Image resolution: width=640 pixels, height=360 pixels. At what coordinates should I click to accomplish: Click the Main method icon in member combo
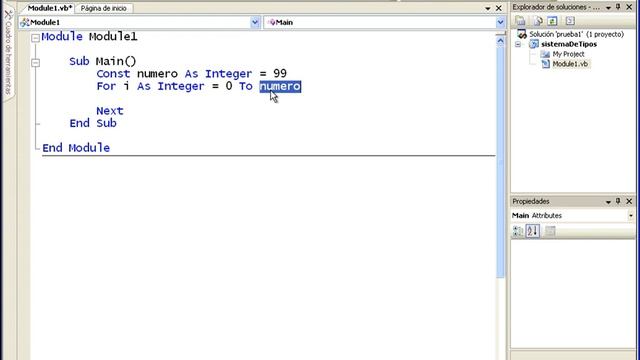[272, 22]
